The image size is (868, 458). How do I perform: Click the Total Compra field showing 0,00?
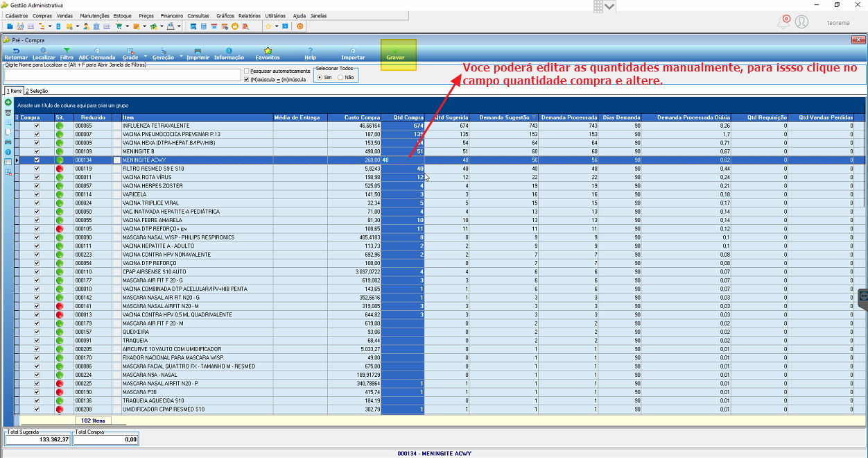(x=106, y=439)
